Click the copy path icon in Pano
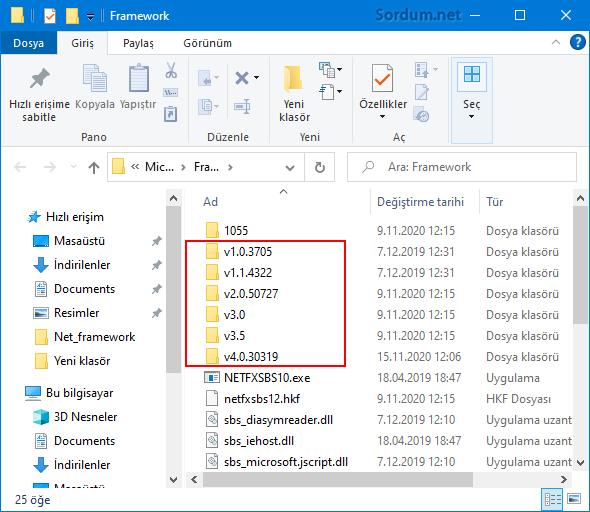 tap(171, 93)
